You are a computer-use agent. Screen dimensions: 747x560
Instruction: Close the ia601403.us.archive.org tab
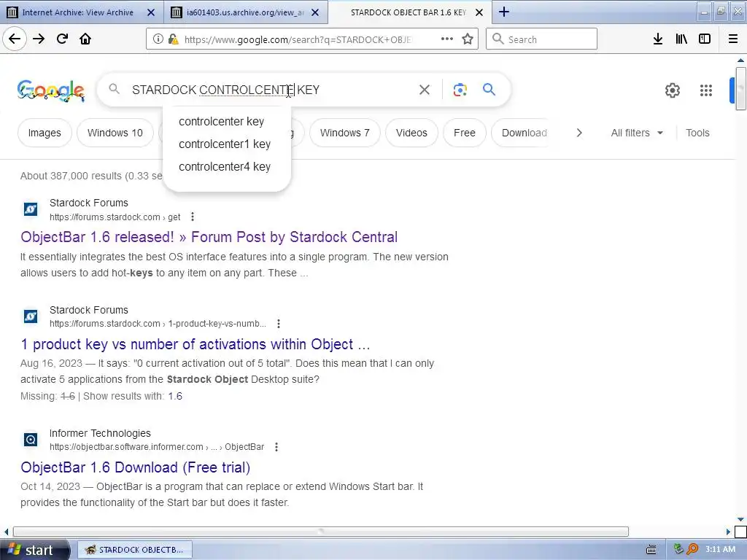(315, 12)
